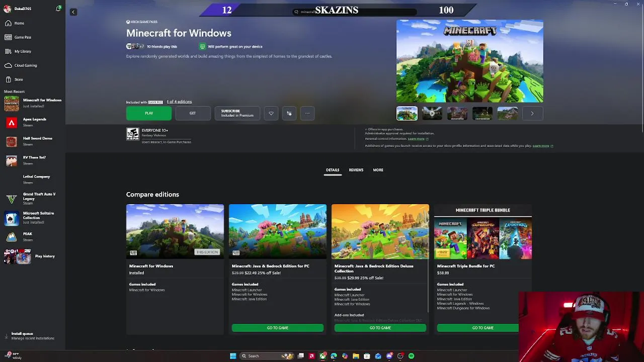Open RV There Yet? in Most Recent
The image size is (644, 362).
tap(33, 160)
